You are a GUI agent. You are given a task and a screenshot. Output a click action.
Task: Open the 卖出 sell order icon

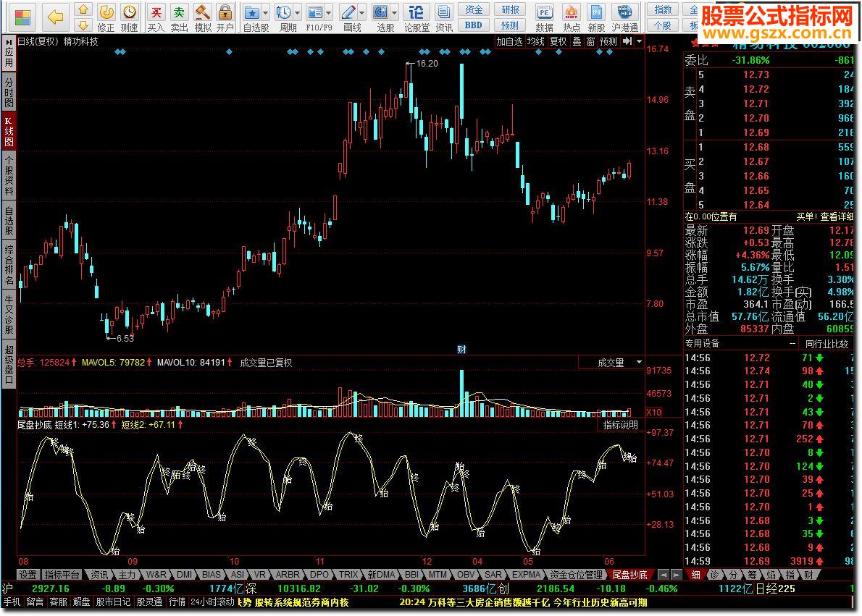179,12
